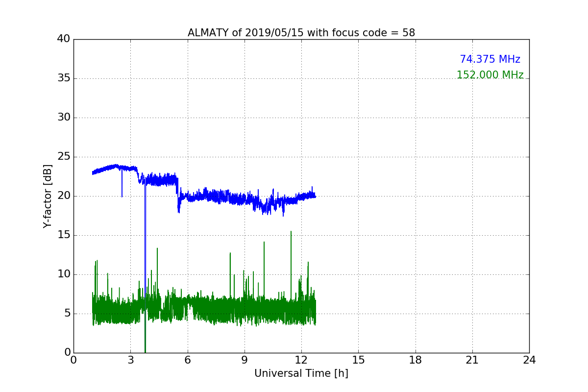Click y-axis tick label 20
Image resolution: width=588 pixels, height=392 pixels.
[64, 196]
